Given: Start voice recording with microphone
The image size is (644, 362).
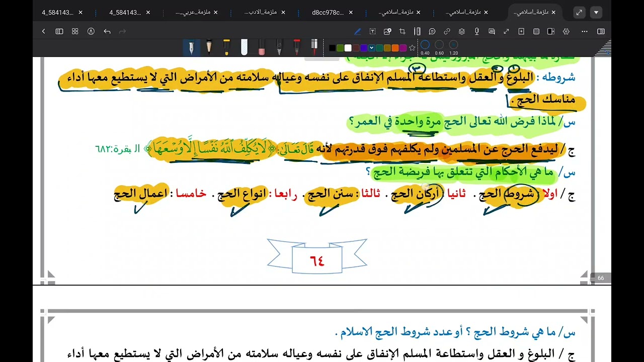Looking at the screenshot, I should coord(476,31).
